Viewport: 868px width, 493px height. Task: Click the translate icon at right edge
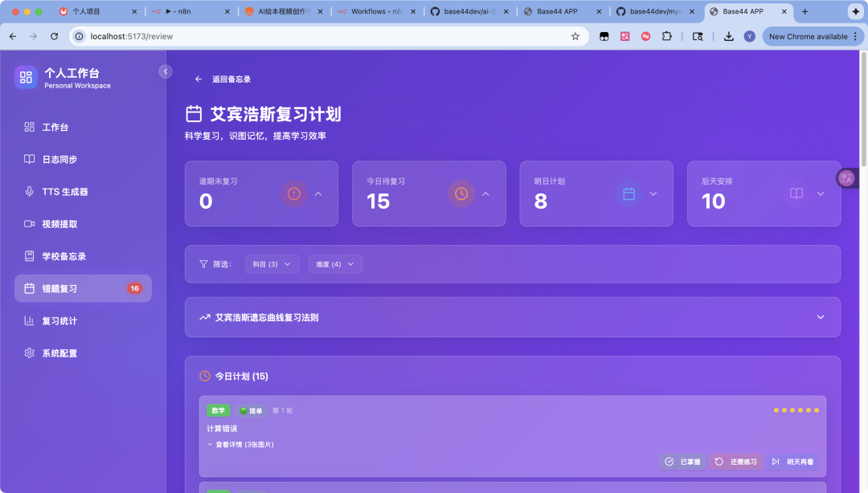pos(846,178)
